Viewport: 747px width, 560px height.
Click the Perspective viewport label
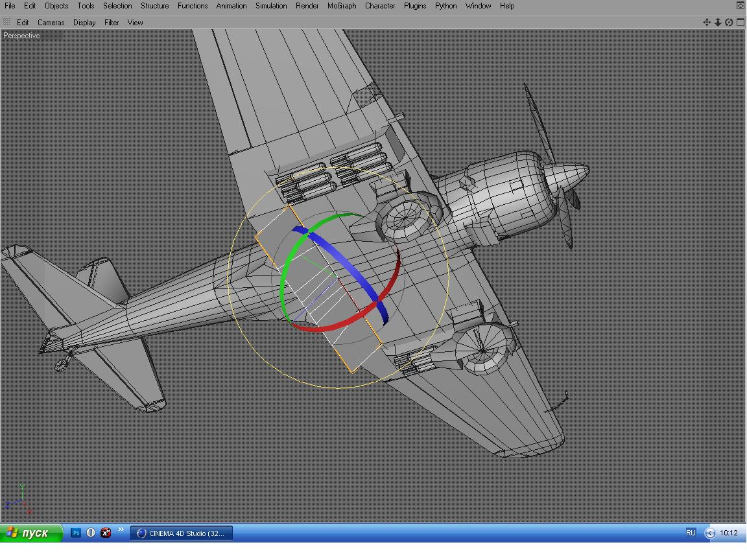coord(21,36)
